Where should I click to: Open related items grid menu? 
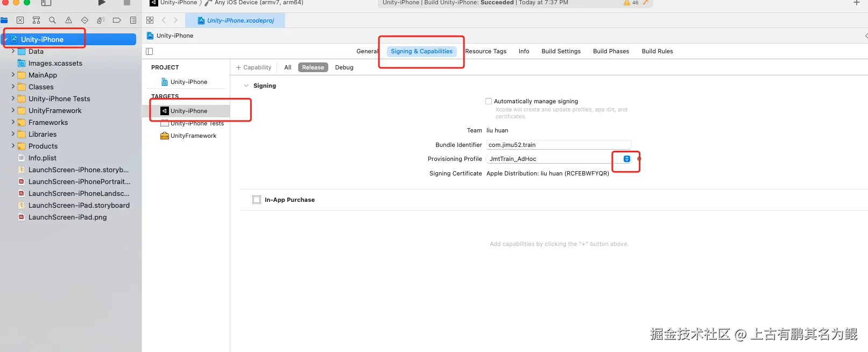150,20
